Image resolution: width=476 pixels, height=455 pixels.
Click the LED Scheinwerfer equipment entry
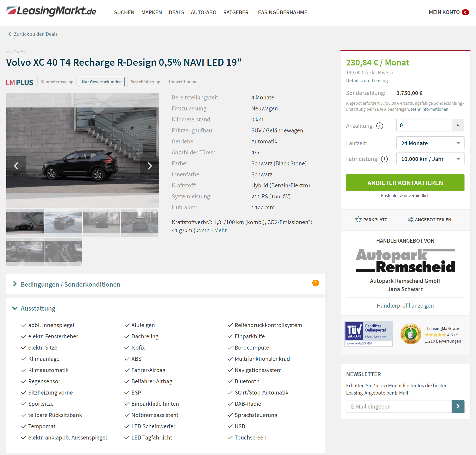150,426
